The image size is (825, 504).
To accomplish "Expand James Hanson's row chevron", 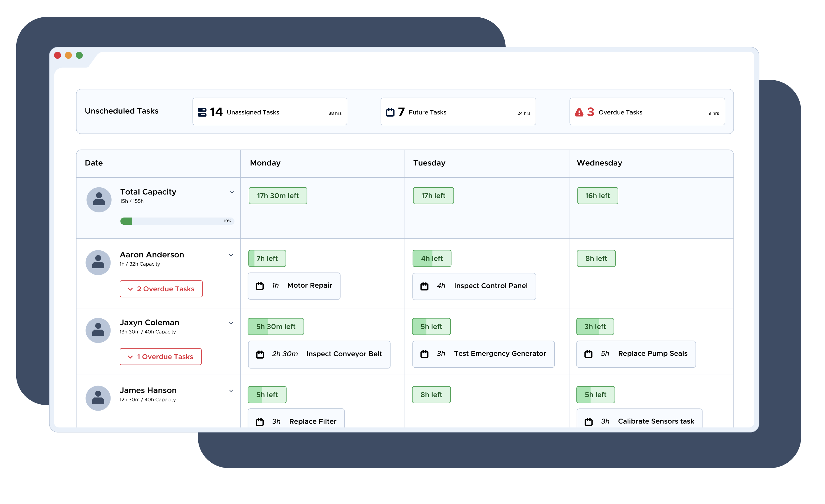I will tap(231, 391).
